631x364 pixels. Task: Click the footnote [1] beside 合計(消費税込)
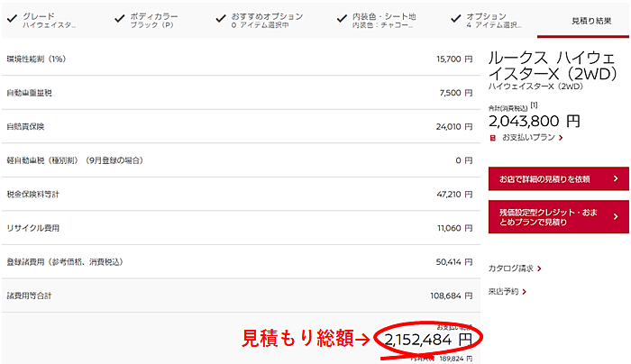tap(535, 106)
